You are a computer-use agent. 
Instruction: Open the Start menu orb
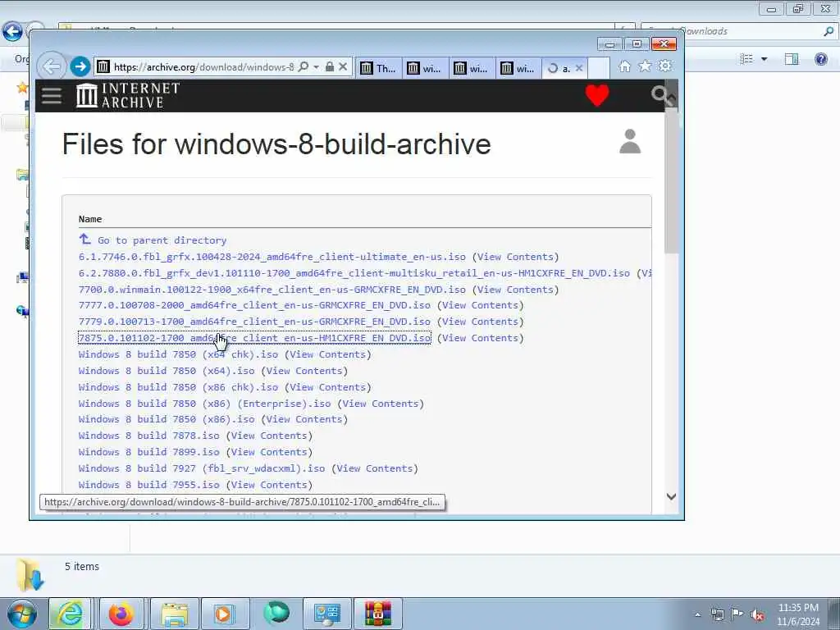click(x=22, y=614)
